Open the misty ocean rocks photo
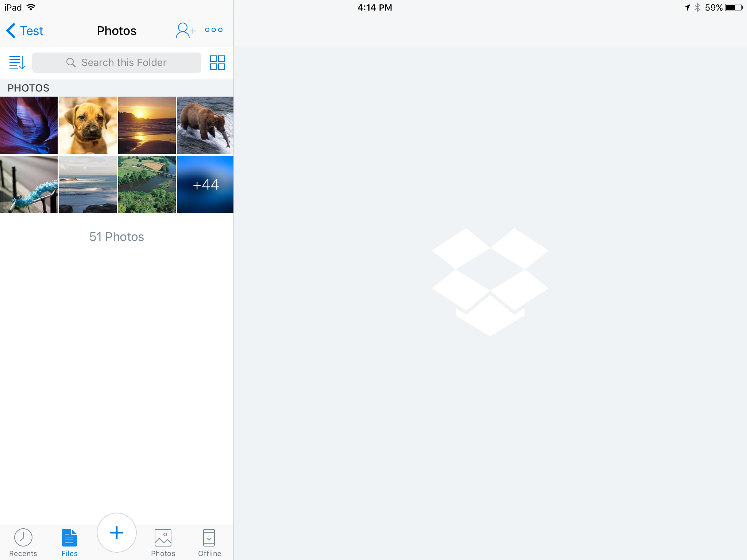The height and width of the screenshot is (560, 747). [88, 184]
